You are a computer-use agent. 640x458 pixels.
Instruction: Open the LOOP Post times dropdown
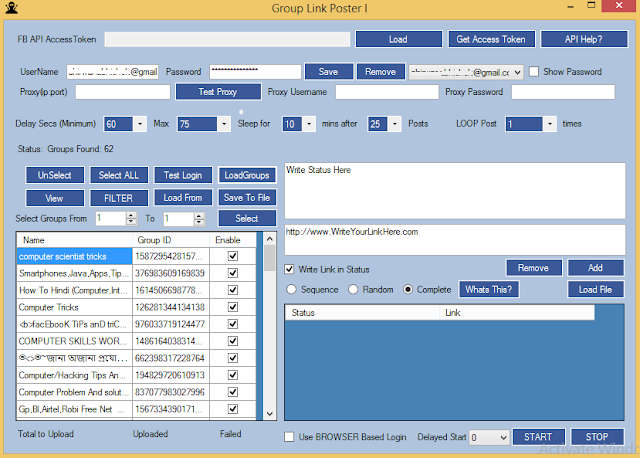(x=550, y=124)
